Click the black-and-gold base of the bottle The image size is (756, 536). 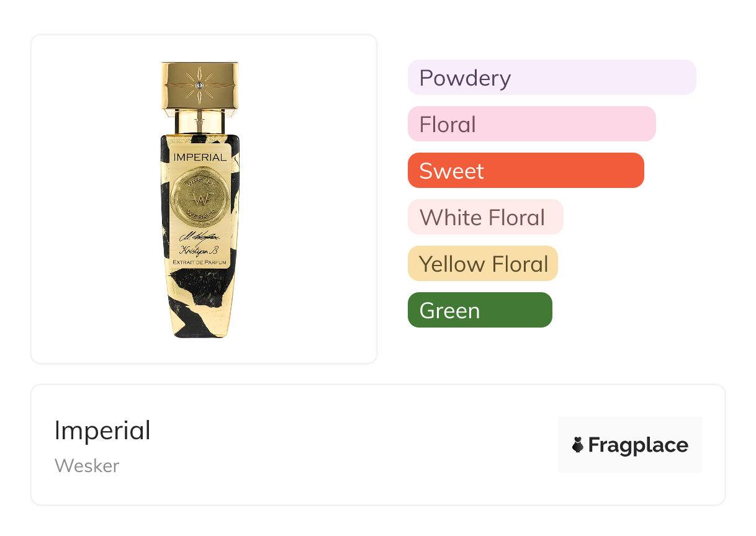(x=200, y=310)
